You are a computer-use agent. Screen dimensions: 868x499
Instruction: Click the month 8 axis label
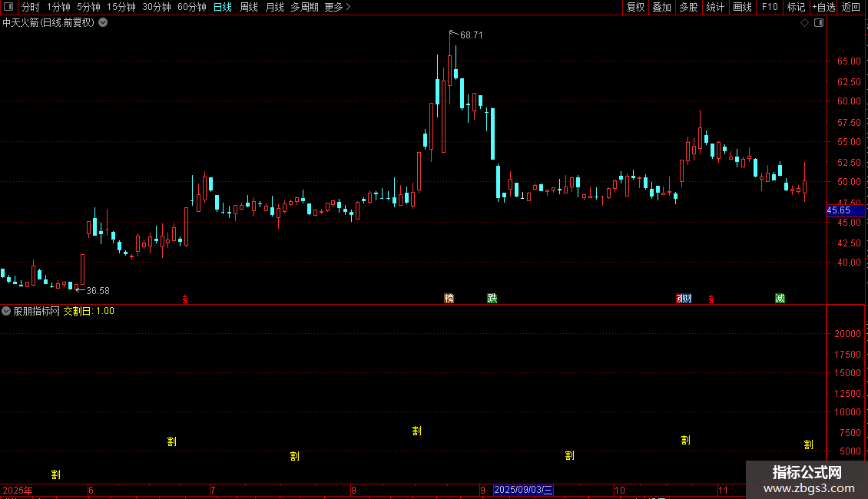click(x=353, y=490)
